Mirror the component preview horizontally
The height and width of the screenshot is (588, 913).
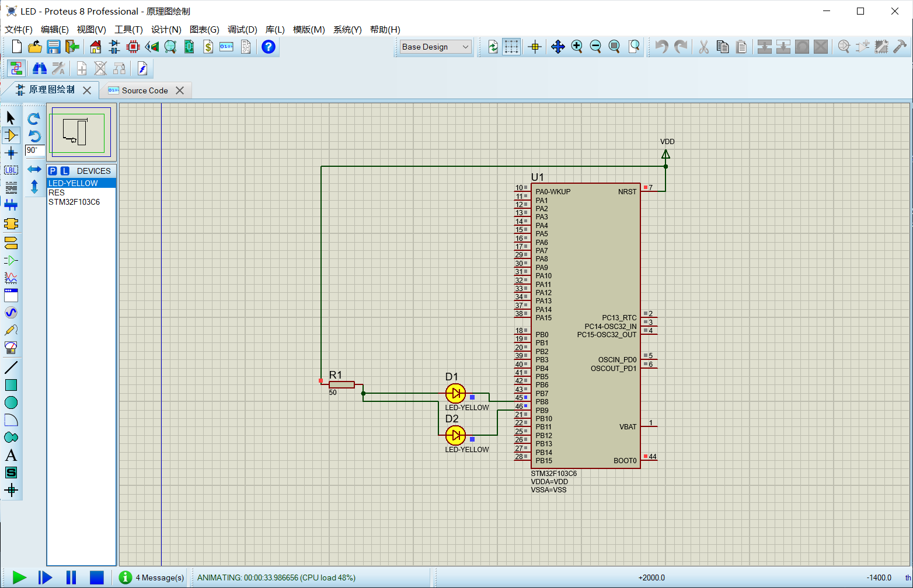click(34, 170)
